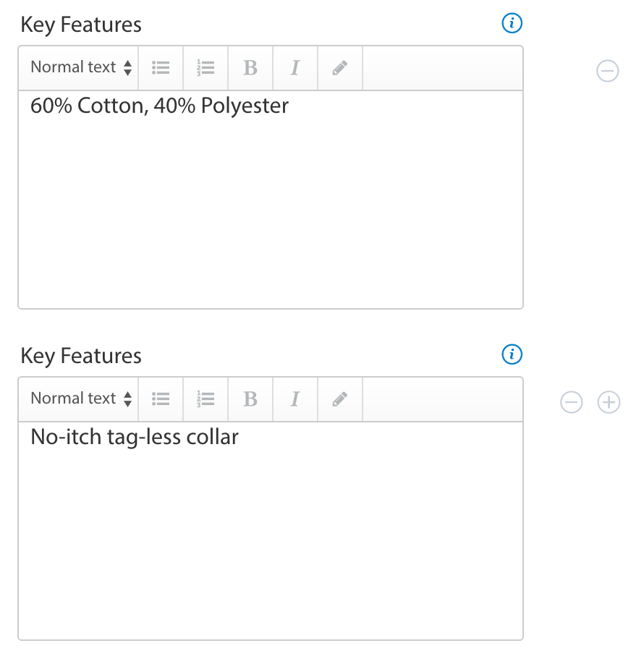The width and height of the screenshot is (644, 664).
Task: Click into the No-itch tag-less collar text area
Action: point(270,530)
